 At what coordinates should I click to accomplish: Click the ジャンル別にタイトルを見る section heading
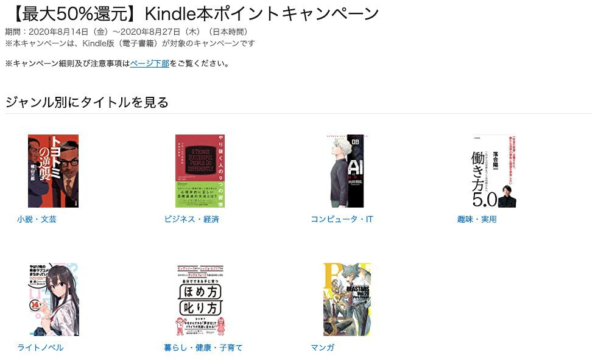click(x=87, y=102)
